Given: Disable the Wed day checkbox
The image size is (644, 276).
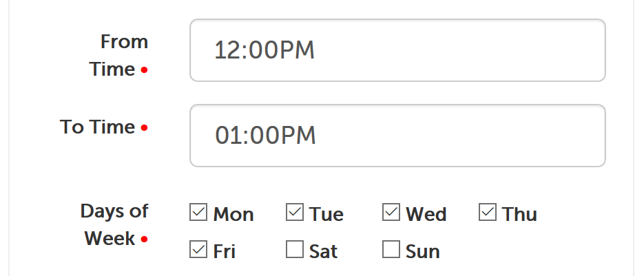Looking at the screenshot, I should [391, 213].
